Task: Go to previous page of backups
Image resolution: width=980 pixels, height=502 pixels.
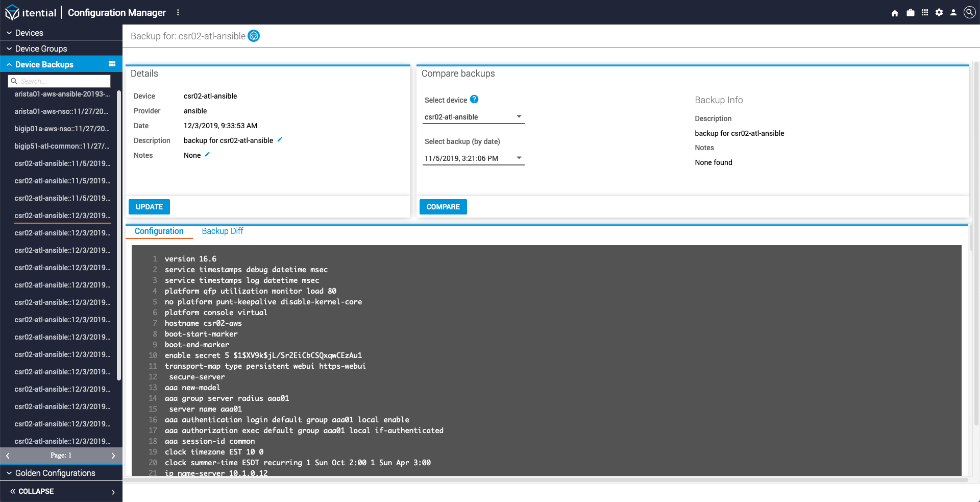Action: (8, 456)
